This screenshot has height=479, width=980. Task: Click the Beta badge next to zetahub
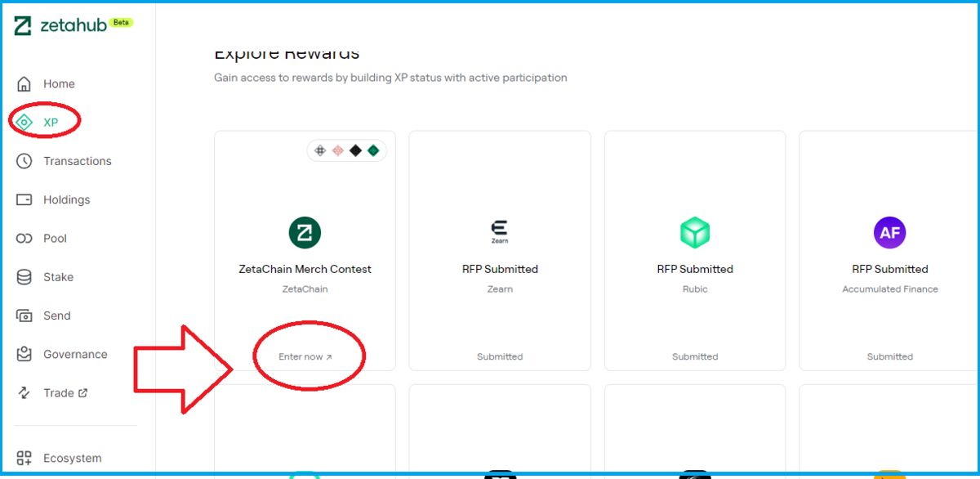121,23
